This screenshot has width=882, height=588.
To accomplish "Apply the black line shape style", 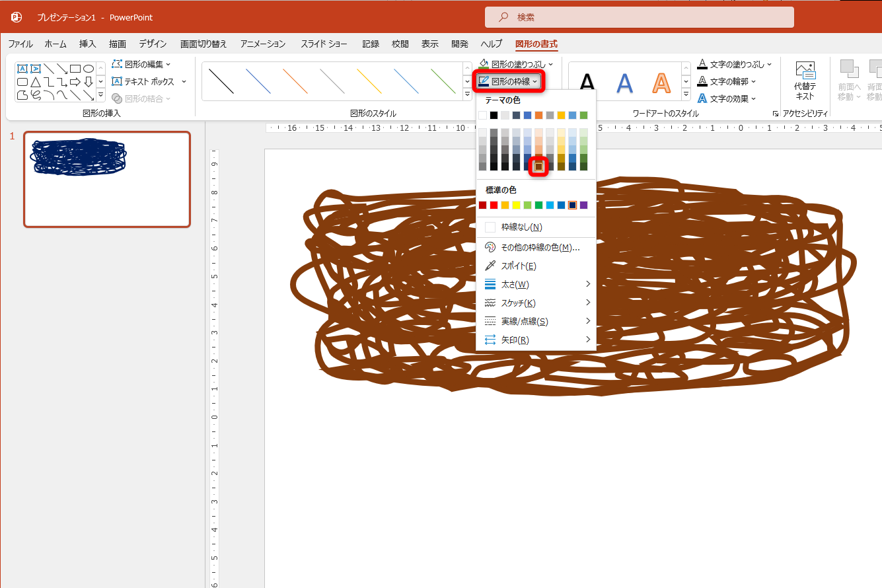I will [x=221, y=81].
